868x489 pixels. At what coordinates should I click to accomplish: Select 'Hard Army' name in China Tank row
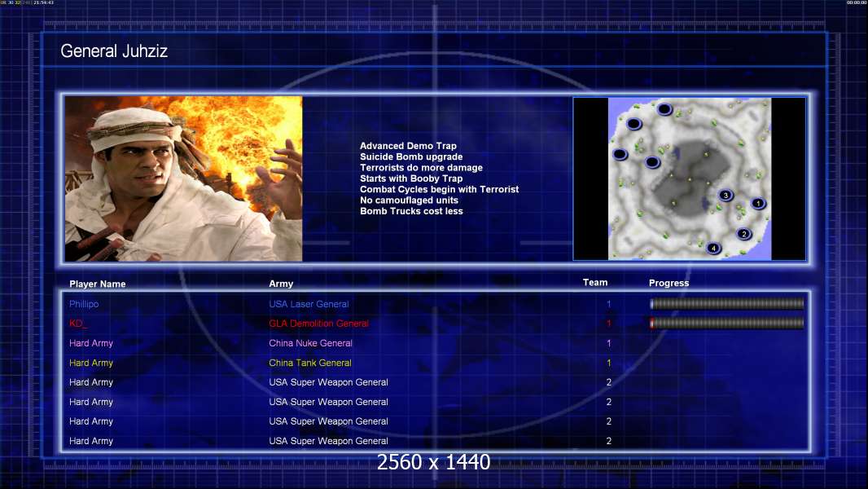[x=91, y=363]
